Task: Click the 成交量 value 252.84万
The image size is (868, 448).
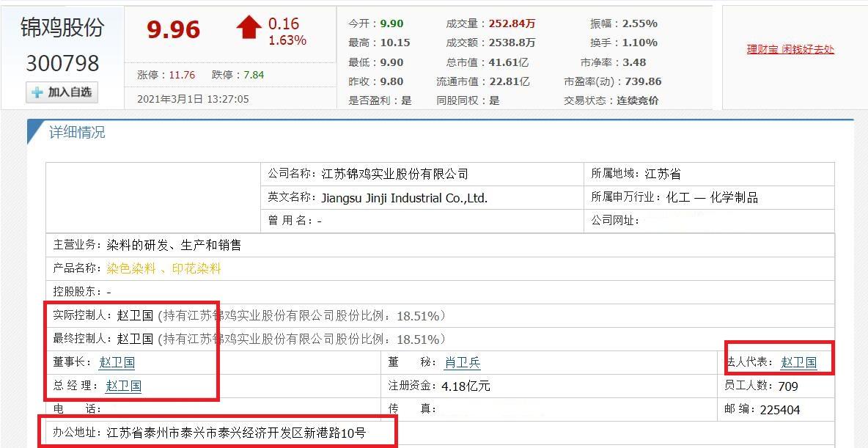Action: pos(512,23)
